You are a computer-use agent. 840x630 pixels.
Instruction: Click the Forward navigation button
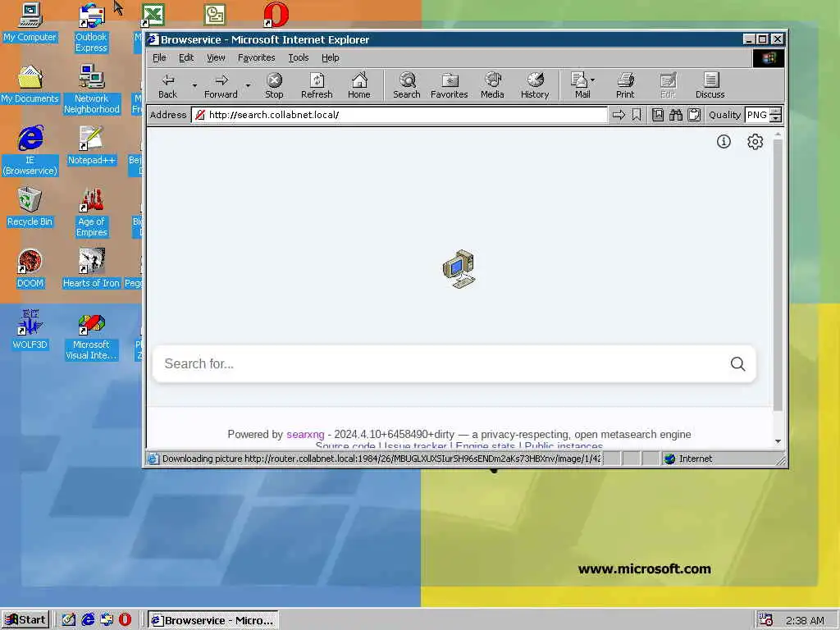pyautogui.click(x=220, y=85)
